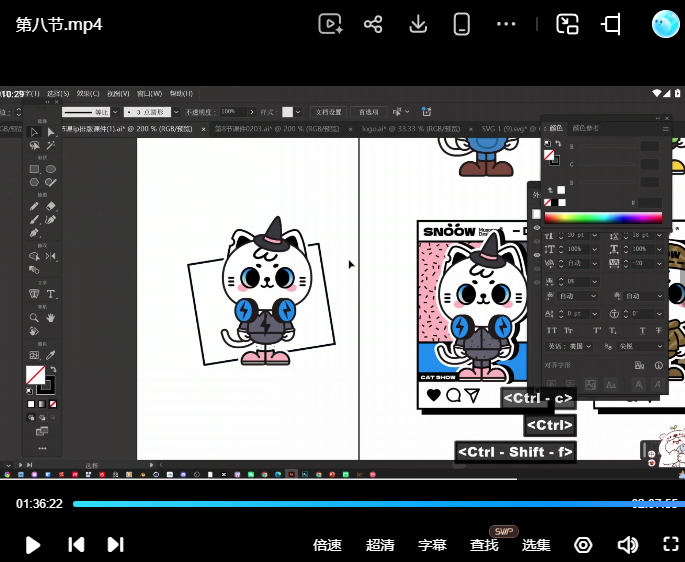Pick the Magic Wand tool
This screenshot has width=685, height=562.
51,146
